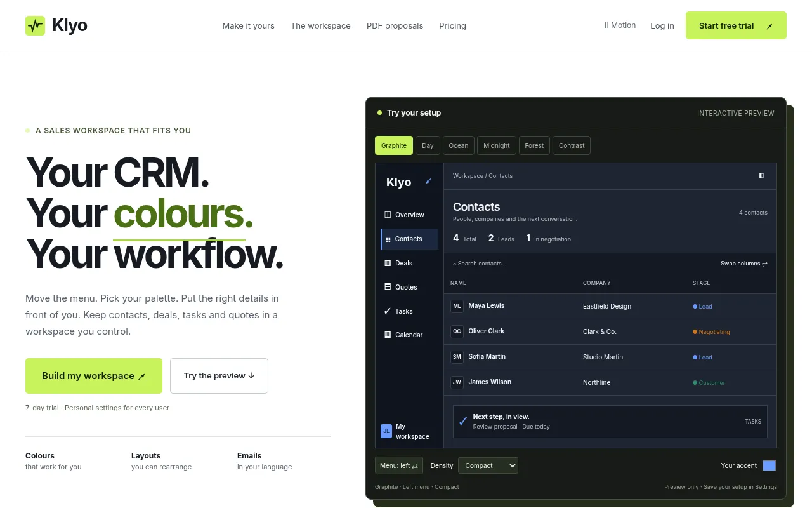
Task: Open Calendar in the preview sidebar
Action: tap(409, 335)
